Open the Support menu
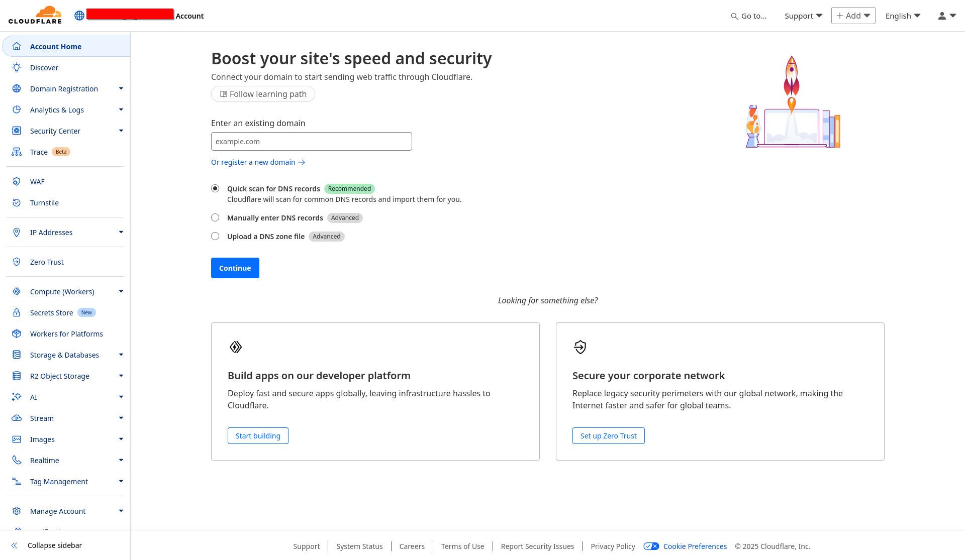The height and width of the screenshot is (560, 965). [x=803, y=16]
